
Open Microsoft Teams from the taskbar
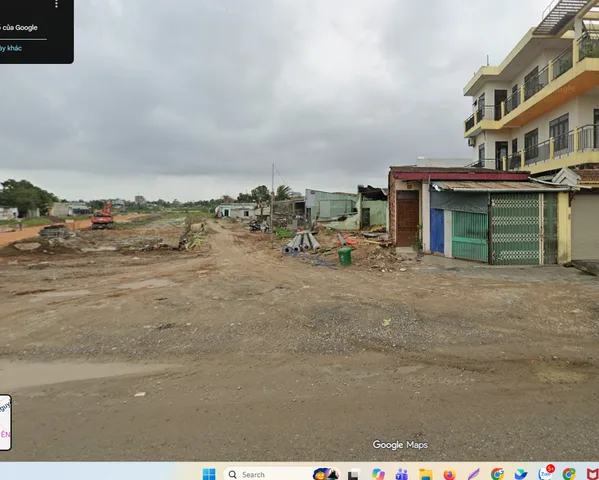click(x=401, y=474)
